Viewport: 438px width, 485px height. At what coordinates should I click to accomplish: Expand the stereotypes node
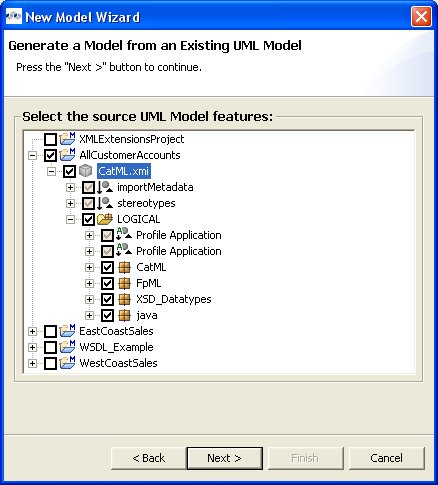click(70, 203)
